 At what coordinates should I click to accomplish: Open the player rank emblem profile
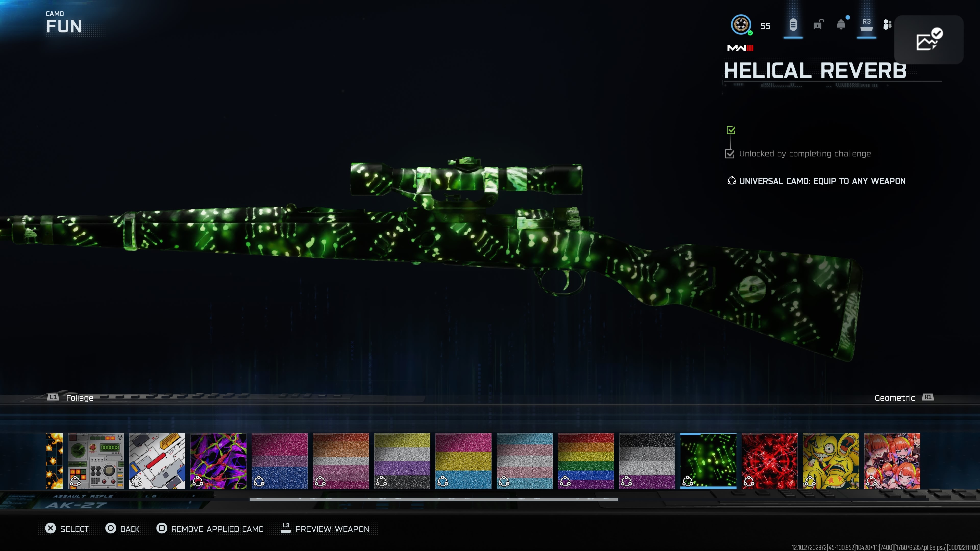pos(741,25)
